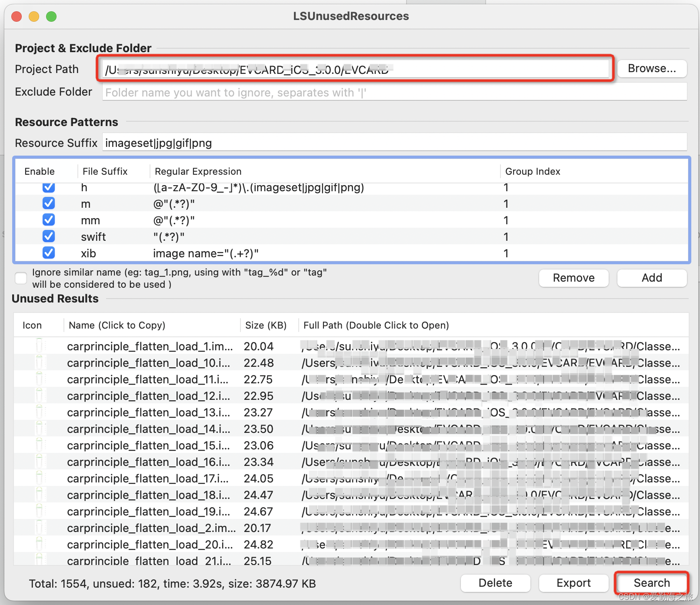
Task: Copy name carprinciple_flatten_load_2.im...
Action: (x=151, y=528)
